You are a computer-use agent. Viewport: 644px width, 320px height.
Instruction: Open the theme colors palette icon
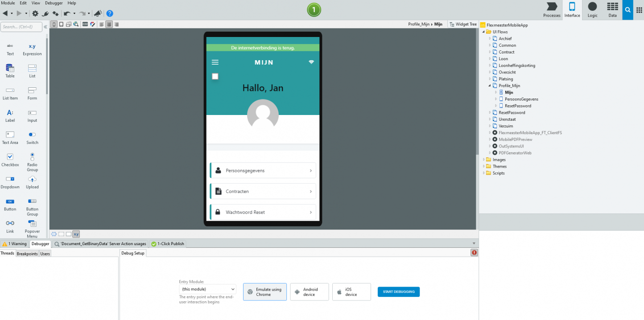[92, 24]
